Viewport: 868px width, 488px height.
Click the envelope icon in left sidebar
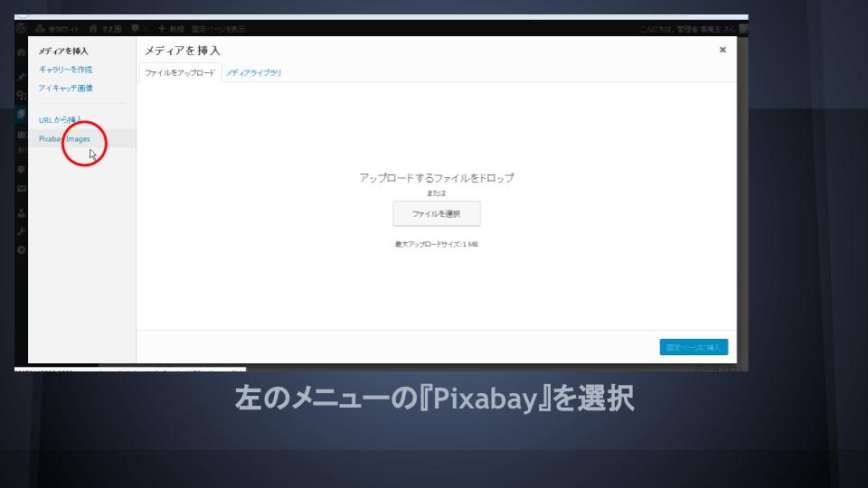tap(21, 189)
